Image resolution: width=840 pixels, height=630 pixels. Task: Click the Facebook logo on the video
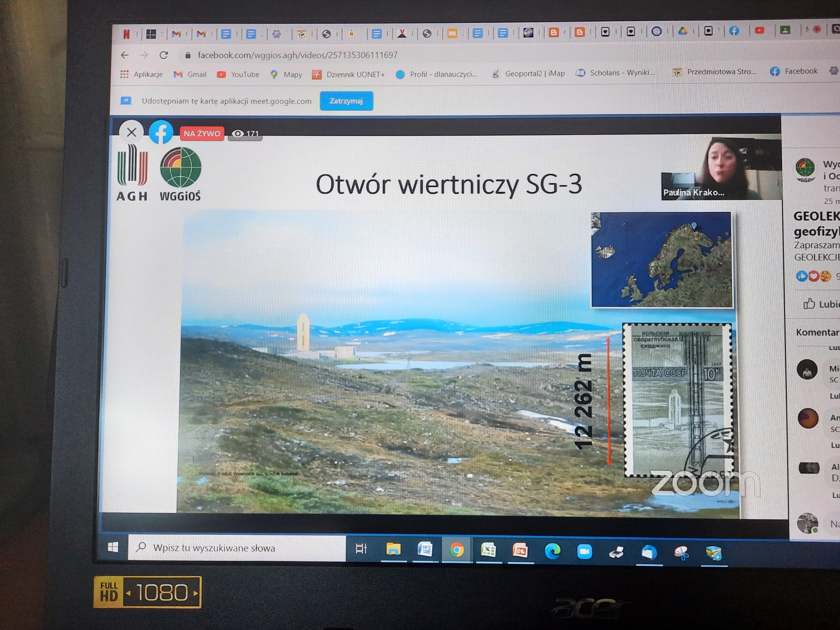tap(161, 132)
